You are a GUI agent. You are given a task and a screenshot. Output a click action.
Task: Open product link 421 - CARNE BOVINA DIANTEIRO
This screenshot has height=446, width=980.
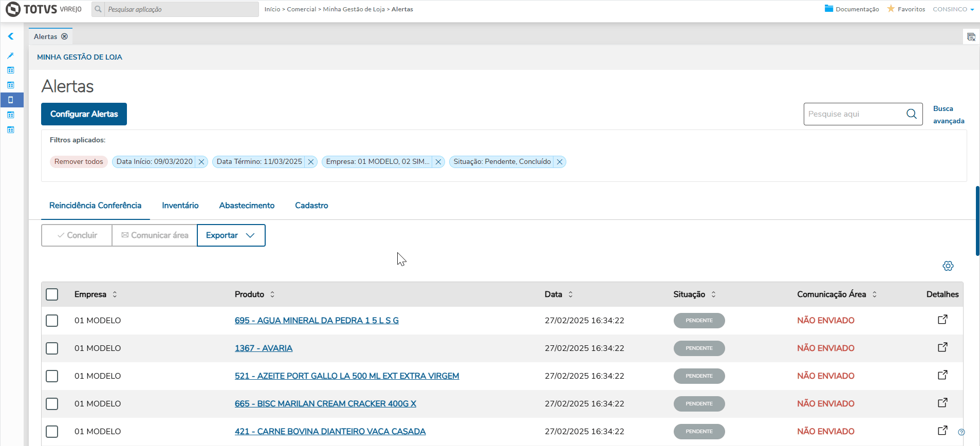coord(330,432)
